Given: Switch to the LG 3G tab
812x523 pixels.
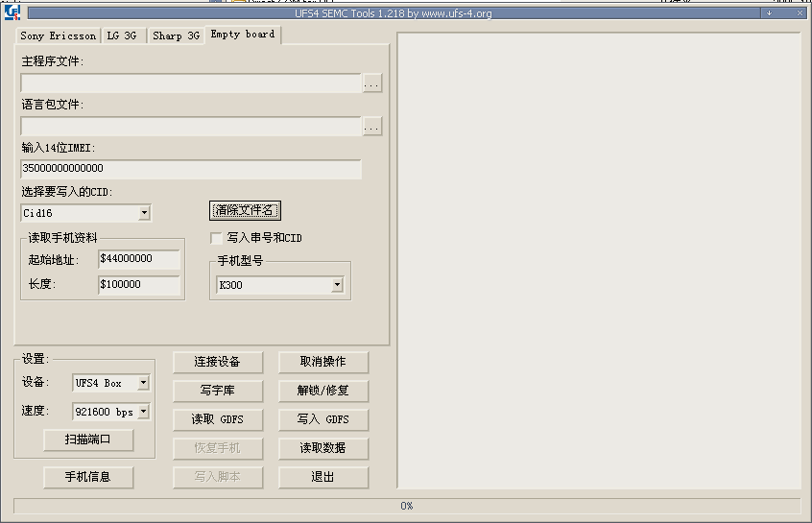Looking at the screenshot, I should point(122,36).
